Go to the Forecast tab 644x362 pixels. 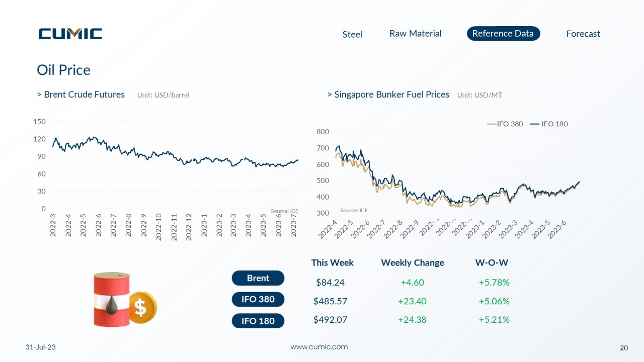583,34
